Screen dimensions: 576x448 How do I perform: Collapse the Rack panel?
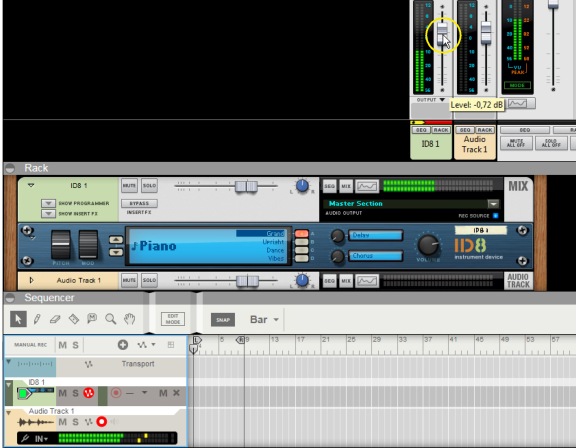(x=10, y=168)
